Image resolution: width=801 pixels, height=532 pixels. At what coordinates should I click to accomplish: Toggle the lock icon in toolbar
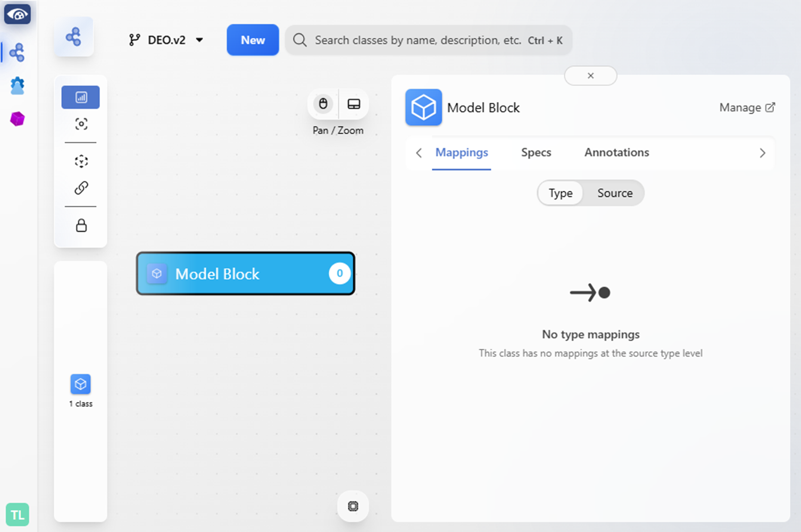click(81, 225)
